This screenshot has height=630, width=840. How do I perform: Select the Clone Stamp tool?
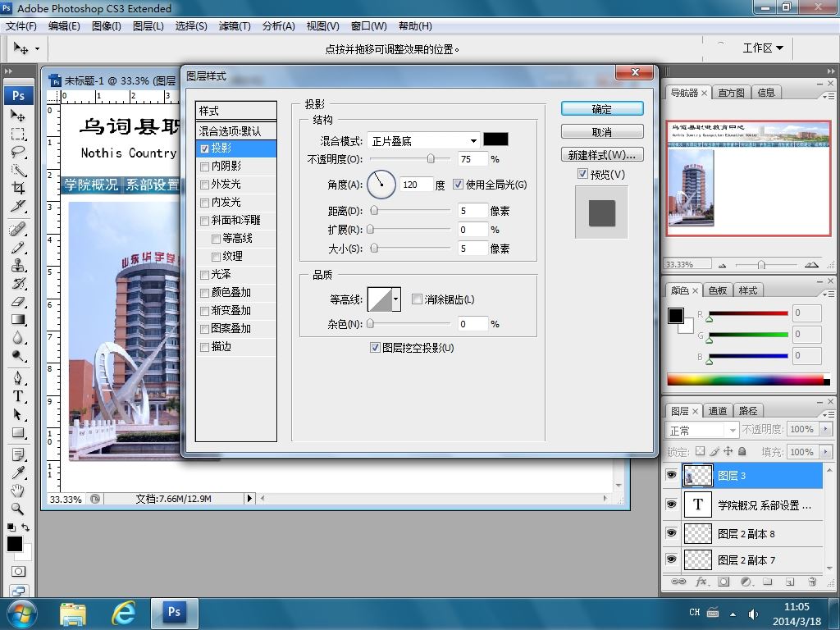18,266
